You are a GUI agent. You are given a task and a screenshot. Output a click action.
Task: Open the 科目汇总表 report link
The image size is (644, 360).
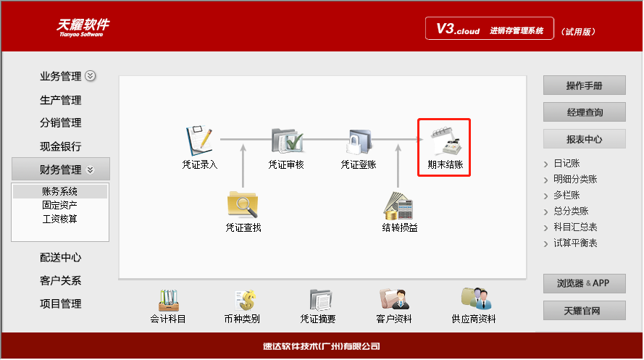tap(575, 227)
